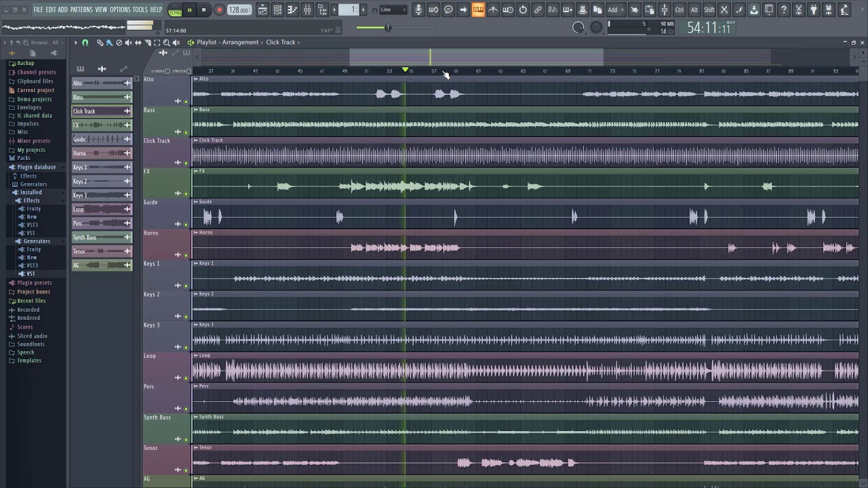
Task: Select the playlist Slip tool
Action: click(x=138, y=43)
